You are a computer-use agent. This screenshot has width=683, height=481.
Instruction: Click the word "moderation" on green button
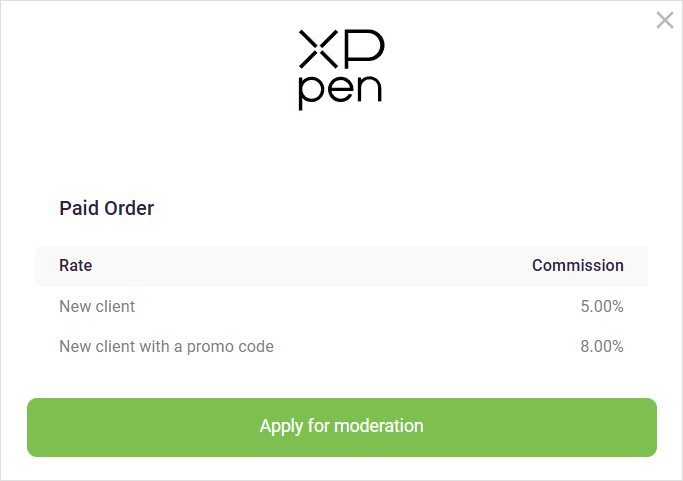(379, 426)
